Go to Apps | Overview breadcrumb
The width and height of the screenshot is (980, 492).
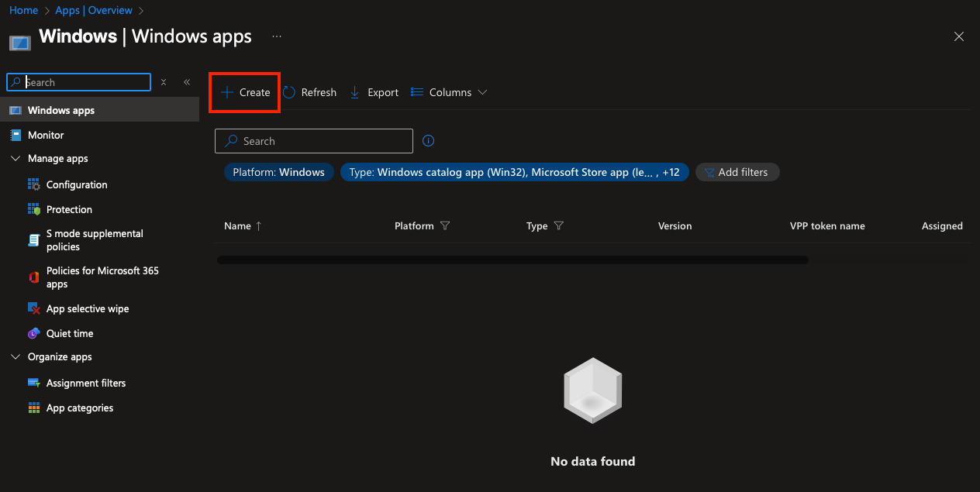coord(94,10)
